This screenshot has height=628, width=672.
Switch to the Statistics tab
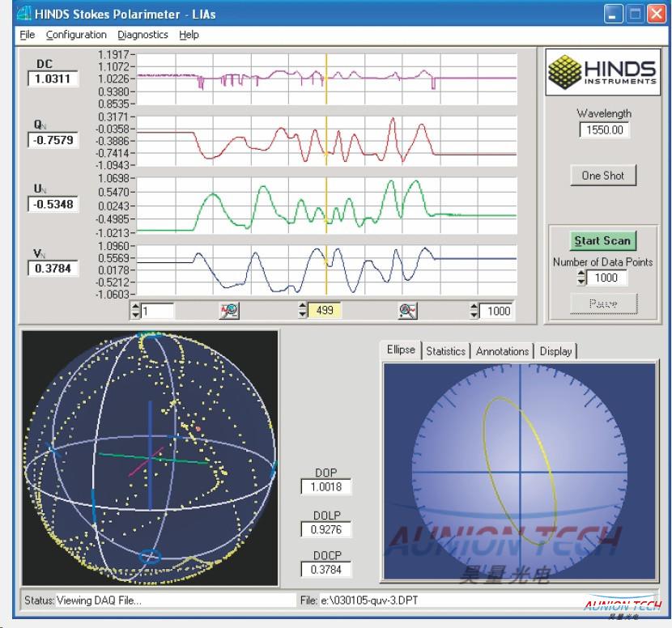pos(446,351)
